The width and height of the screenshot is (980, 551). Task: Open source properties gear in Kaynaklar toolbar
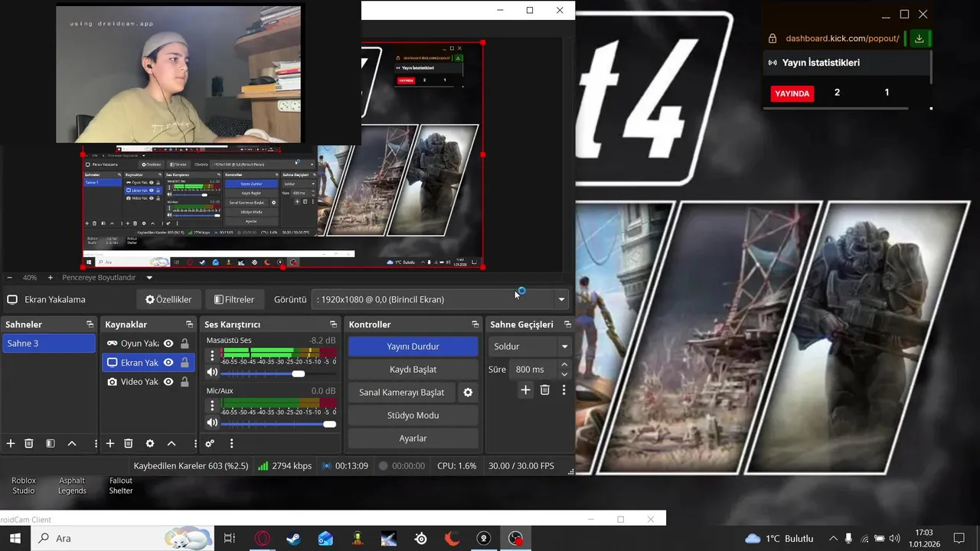click(150, 443)
